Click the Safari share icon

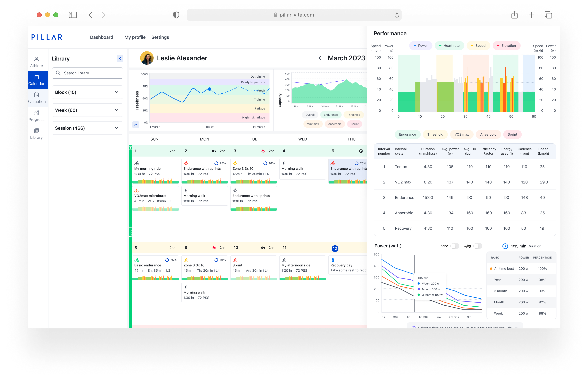pyautogui.click(x=514, y=15)
